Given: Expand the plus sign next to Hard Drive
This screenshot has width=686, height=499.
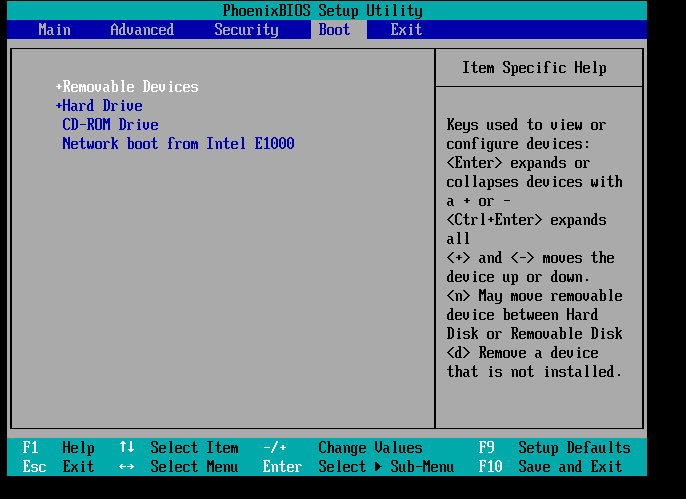Looking at the screenshot, I should click(x=59, y=106).
